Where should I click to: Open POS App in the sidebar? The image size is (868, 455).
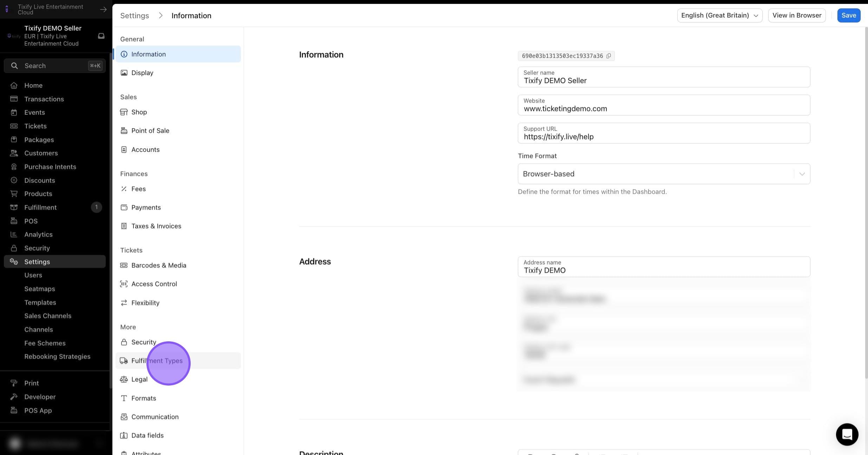click(54, 410)
